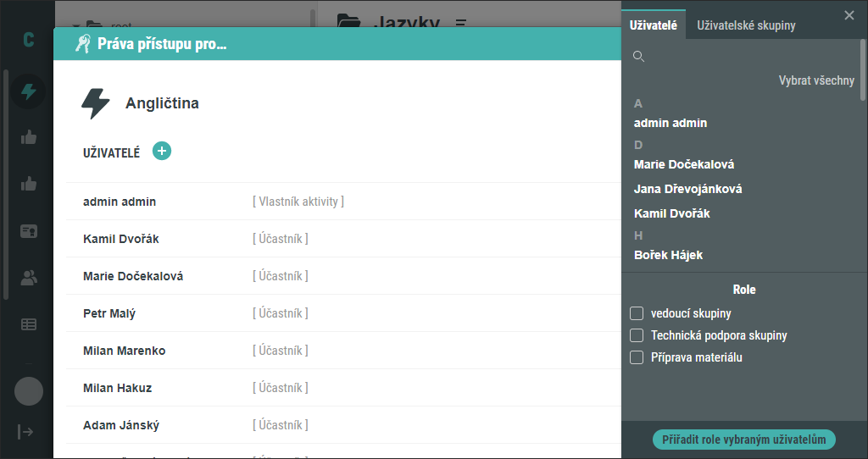Image resolution: width=868 pixels, height=459 pixels.
Task: Click the Adam Jánský row
Action: pyautogui.click(x=344, y=425)
